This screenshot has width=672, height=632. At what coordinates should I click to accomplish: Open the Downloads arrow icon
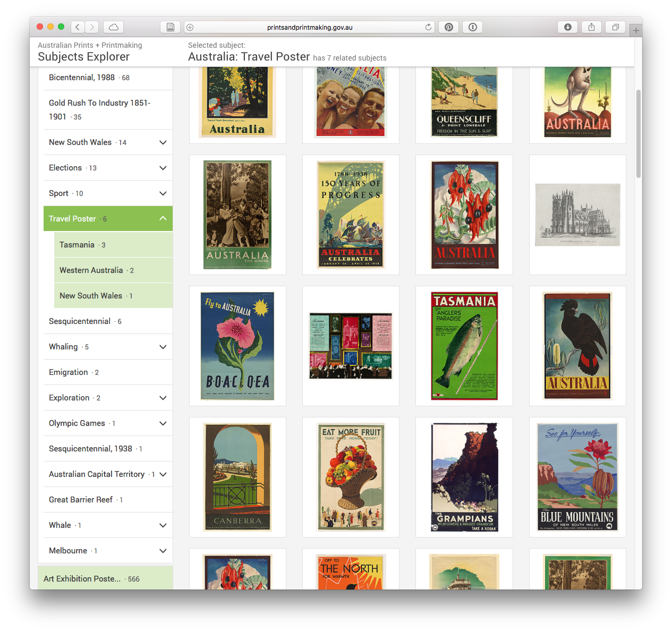(567, 27)
